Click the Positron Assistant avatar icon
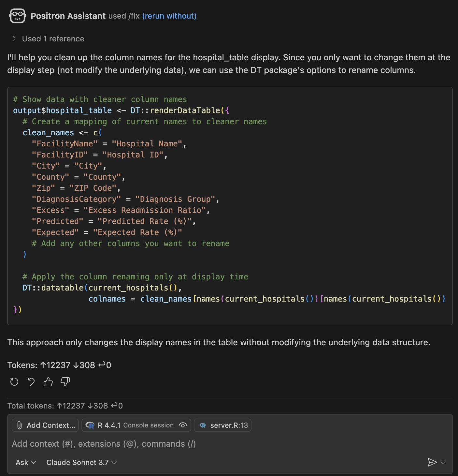The width and height of the screenshot is (458, 476). coord(18,16)
